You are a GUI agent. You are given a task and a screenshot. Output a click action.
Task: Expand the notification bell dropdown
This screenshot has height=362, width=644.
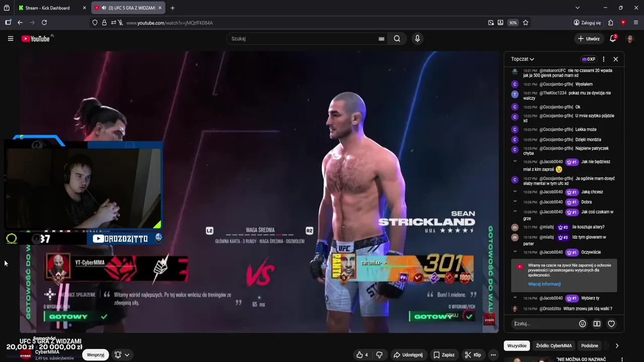[122, 355]
